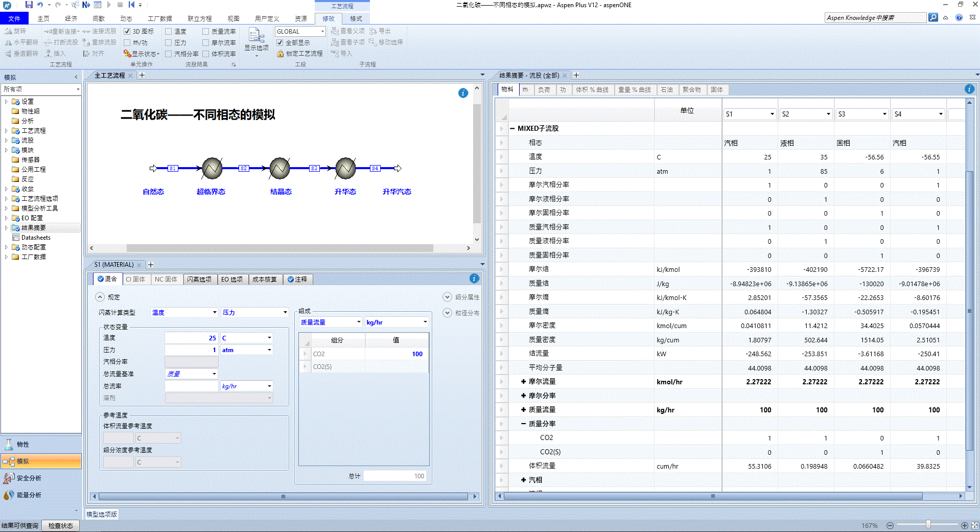Click the Temperature value field showing 25

pyautogui.click(x=192, y=338)
